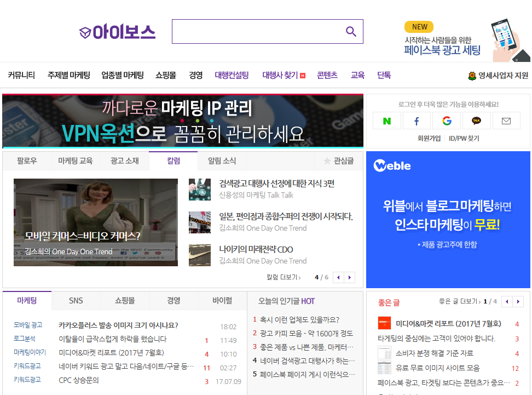This screenshot has height=395, width=532.
Task: Select the 칼럼 tab
Action: tap(174, 161)
